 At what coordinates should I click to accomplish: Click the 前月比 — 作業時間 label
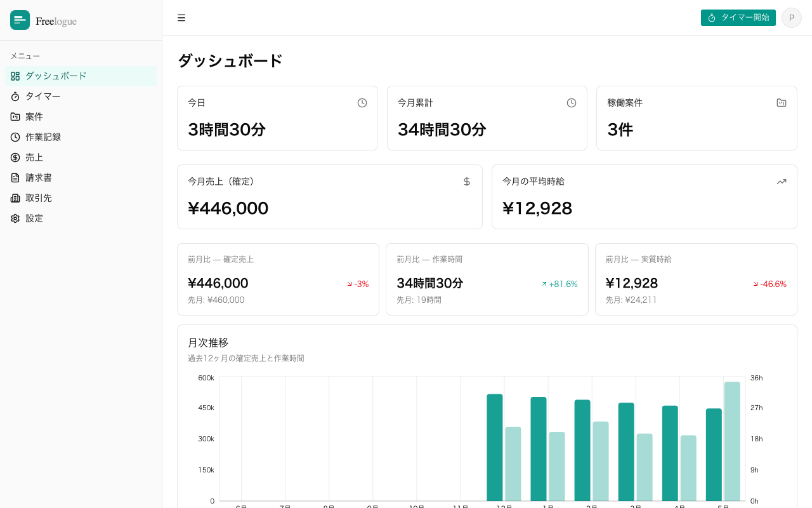(429, 259)
